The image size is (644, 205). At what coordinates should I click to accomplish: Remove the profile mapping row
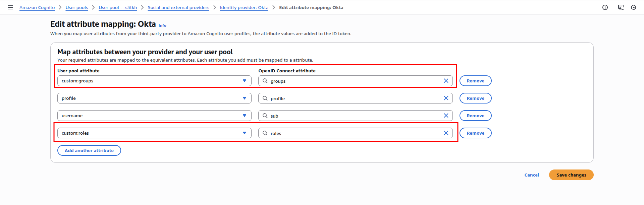[475, 98]
